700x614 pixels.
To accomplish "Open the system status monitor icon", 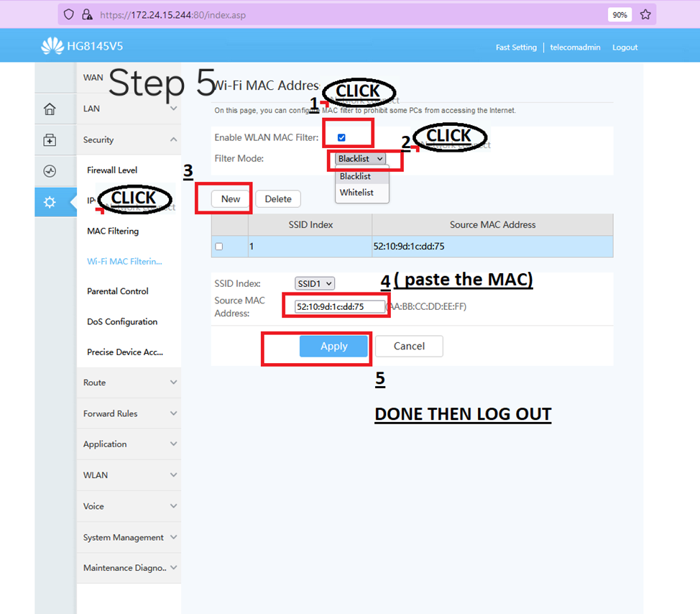I will click(x=50, y=171).
